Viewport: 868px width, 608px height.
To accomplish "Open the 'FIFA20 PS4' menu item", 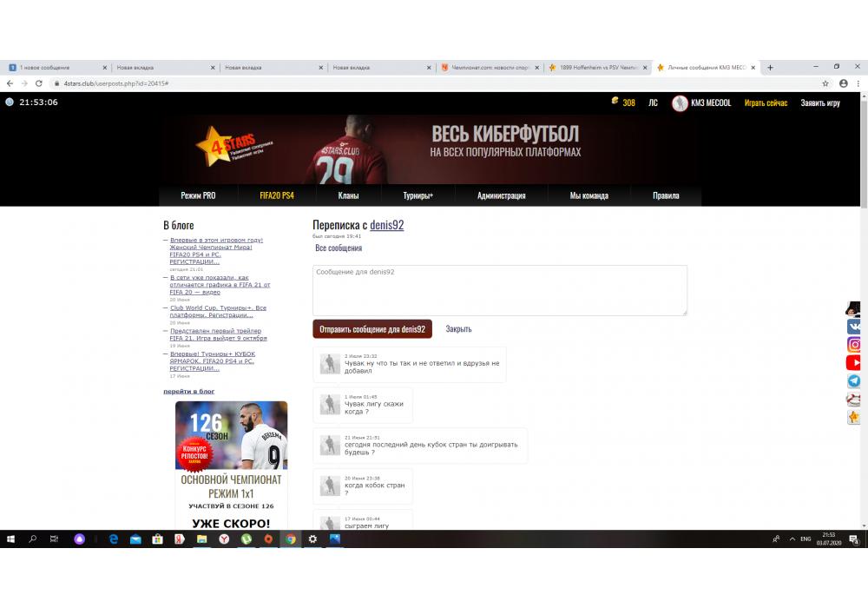I will coord(277,195).
